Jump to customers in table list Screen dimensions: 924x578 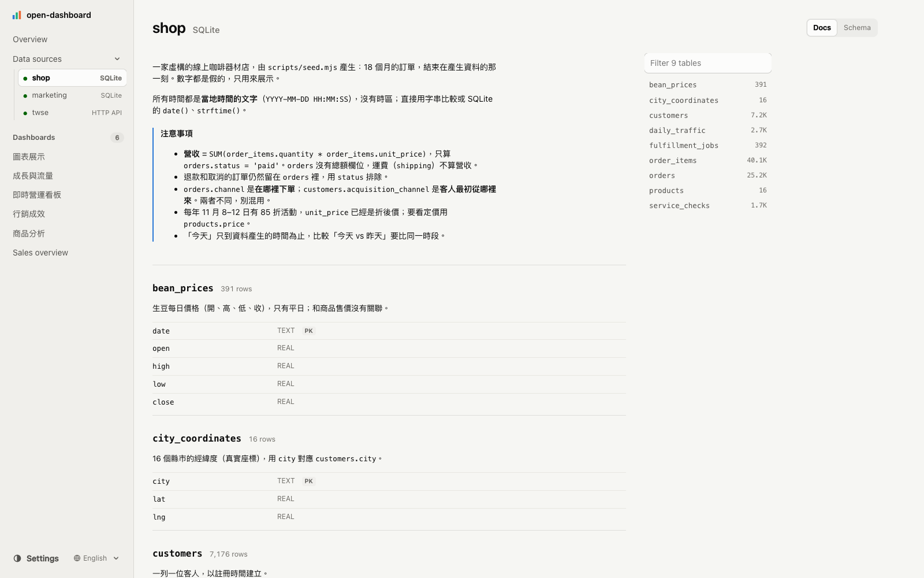707,115
